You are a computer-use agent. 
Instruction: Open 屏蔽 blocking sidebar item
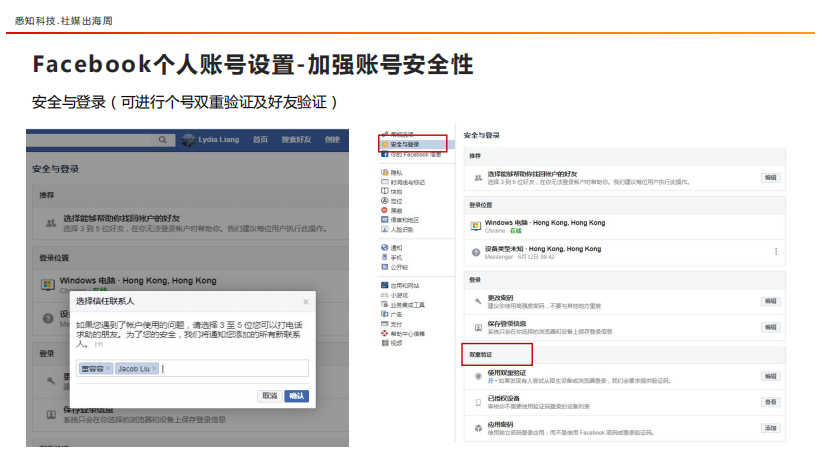392,211
